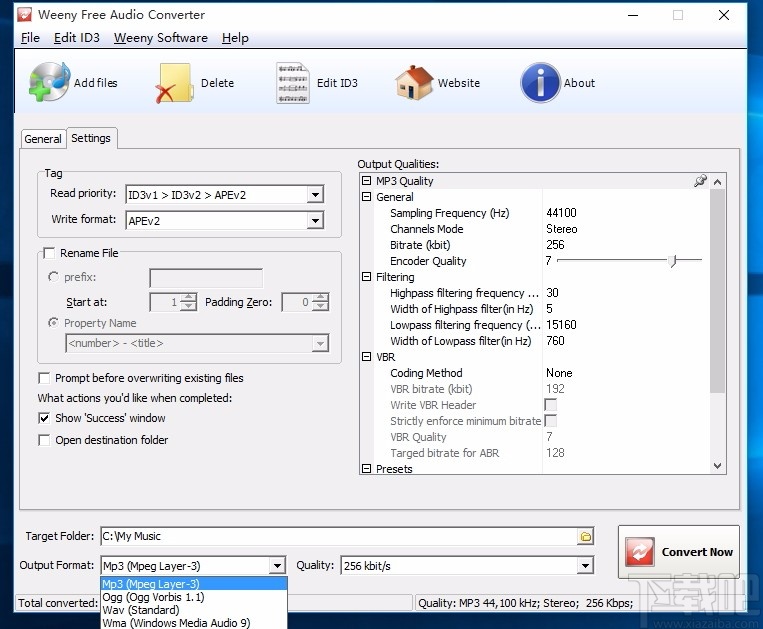Open the Write format dropdown

315,221
